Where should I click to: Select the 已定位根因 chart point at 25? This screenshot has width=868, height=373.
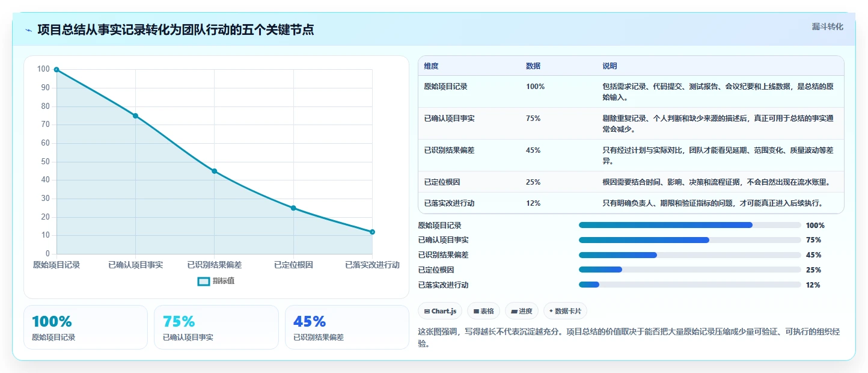tap(293, 208)
